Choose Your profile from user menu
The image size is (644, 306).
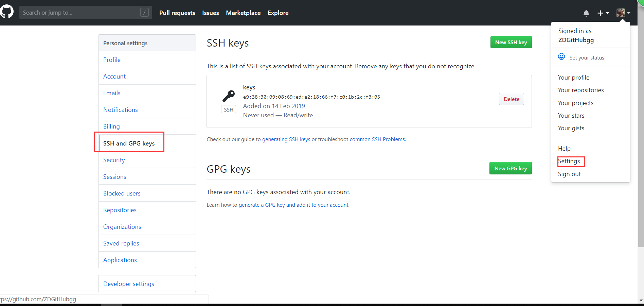tap(574, 77)
